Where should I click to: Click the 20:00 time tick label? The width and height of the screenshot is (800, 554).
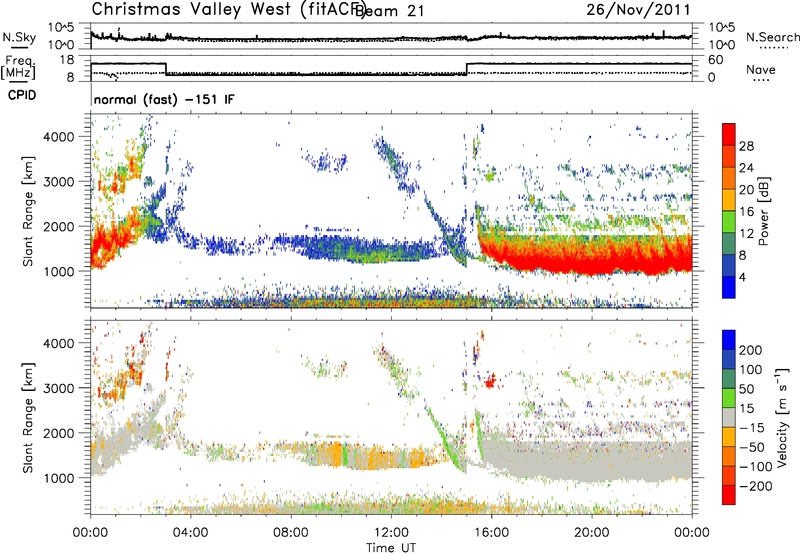pyautogui.click(x=591, y=533)
